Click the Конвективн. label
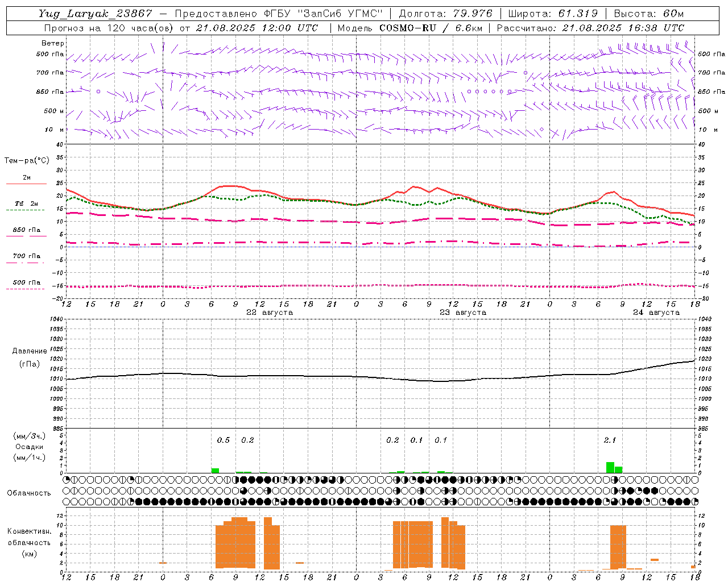Screen dimensions: 728x582 [x=29, y=531]
